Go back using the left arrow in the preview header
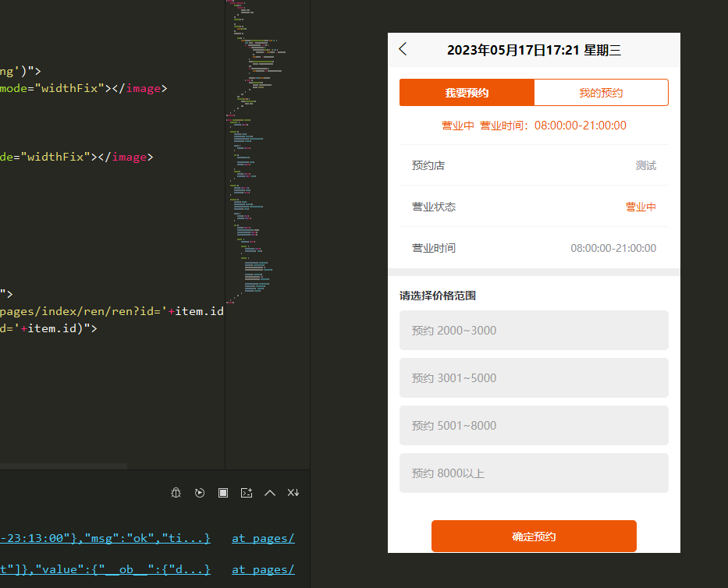The height and width of the screenshot is (588, 728). pyautogui.click(x=403, y=49)
